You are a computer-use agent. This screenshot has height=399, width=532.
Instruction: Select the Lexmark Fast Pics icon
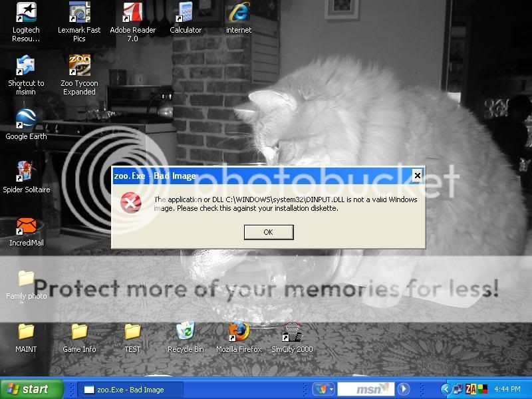click(x=79, y=13)
